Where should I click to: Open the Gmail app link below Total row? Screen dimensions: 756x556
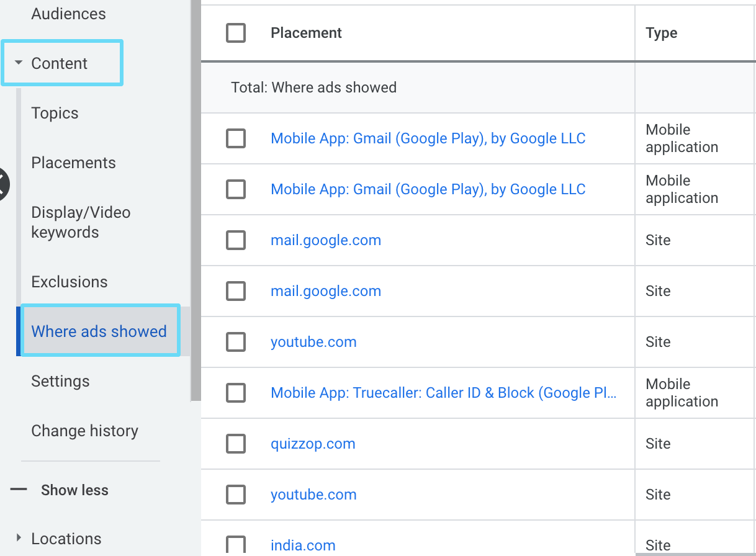pos(428,138)
